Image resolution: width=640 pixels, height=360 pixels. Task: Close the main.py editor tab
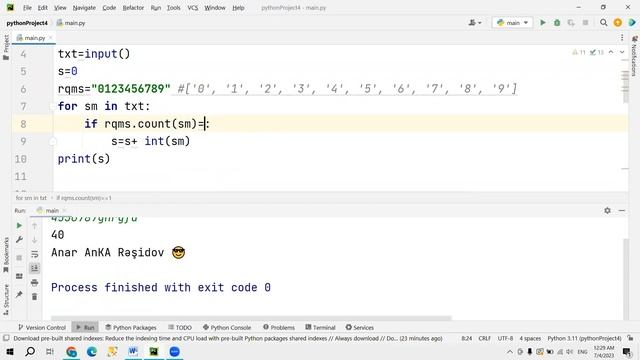point(51,38)
